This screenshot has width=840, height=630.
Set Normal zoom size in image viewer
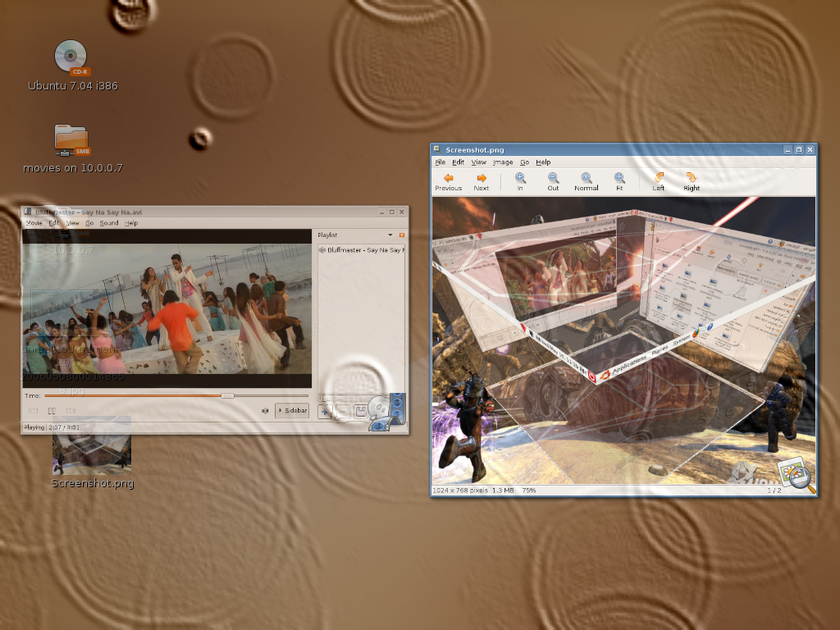586,181
